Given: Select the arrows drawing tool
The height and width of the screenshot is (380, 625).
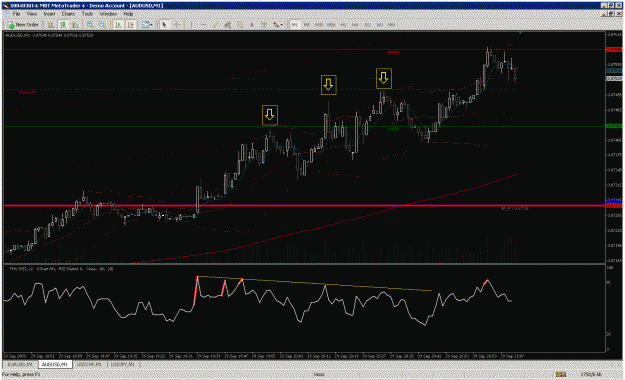Looking at the screenshot, I should (276, 25).
